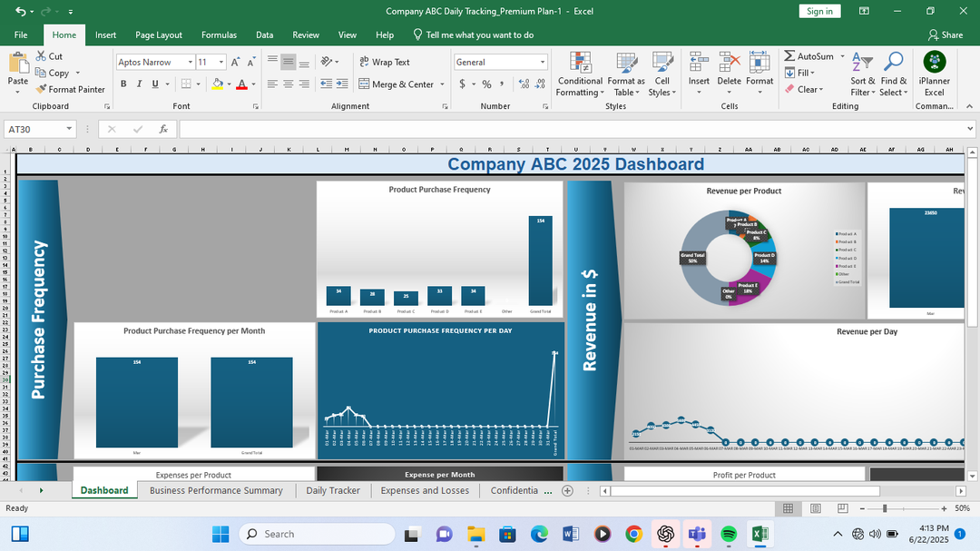Open the Business Performance Summary sheet

tap(216, 491)
